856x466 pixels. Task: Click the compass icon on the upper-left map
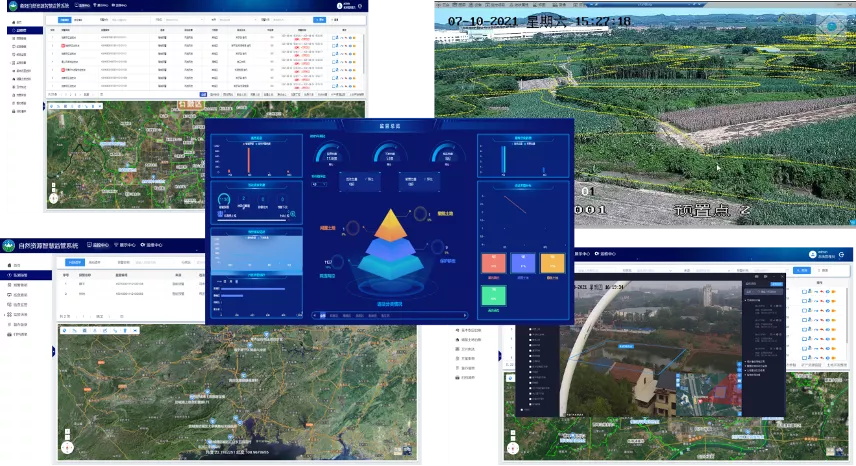click(54, 197)
